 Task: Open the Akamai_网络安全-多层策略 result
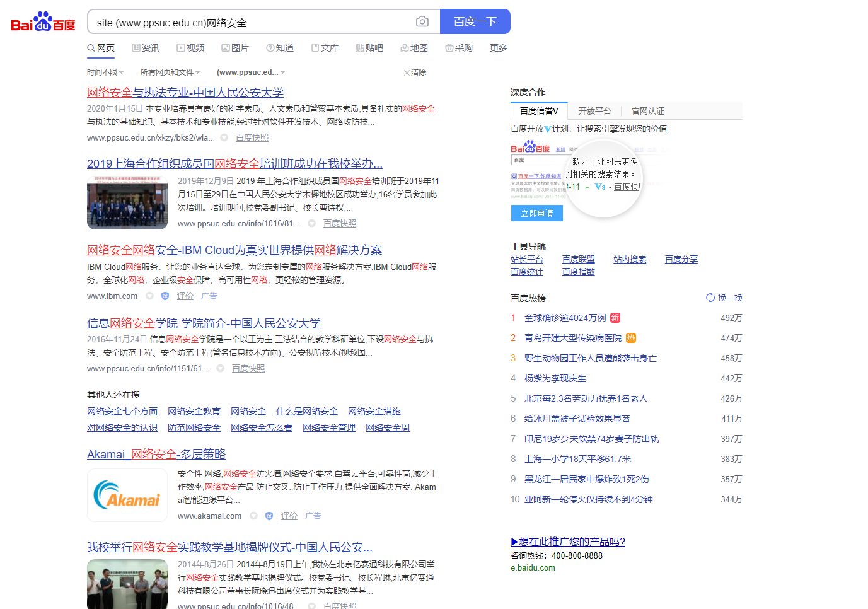(x=156, y=455)
